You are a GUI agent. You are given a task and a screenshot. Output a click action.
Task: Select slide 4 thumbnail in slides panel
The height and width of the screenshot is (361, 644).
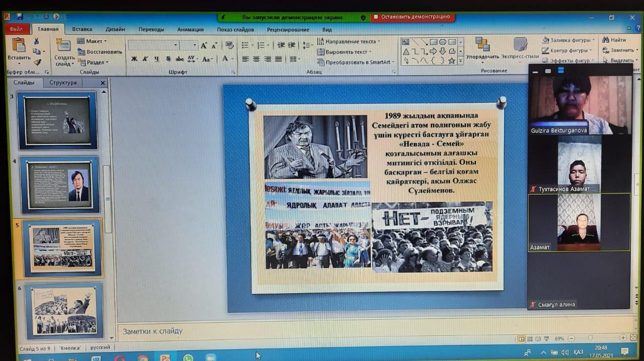tap(60, 185)
